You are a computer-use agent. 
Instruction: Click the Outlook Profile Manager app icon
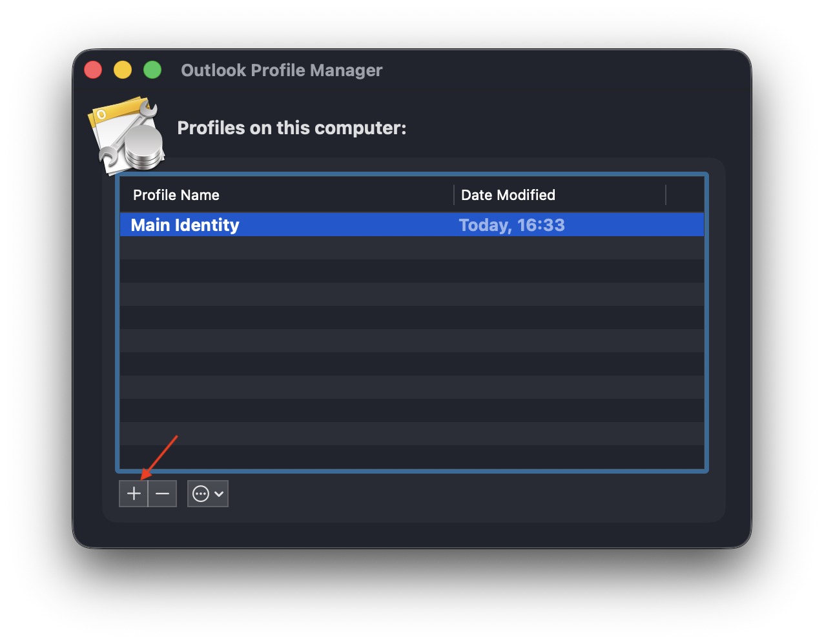(x=127, y=136)
